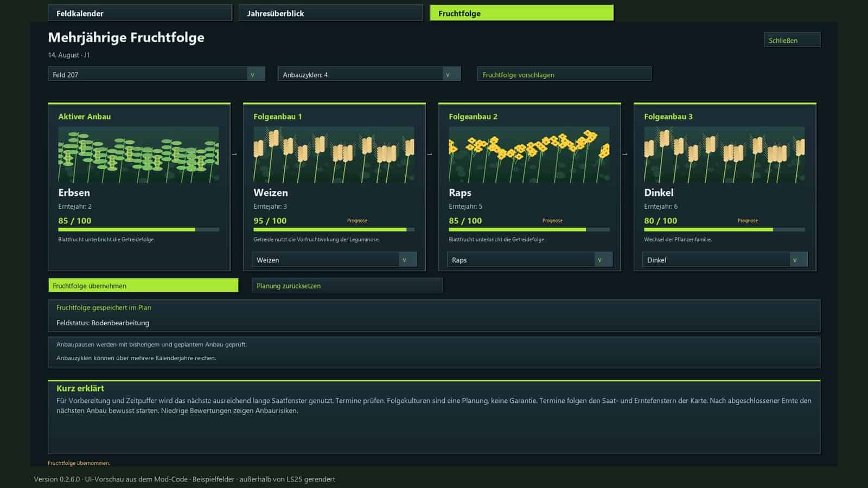Open the Weizen crop dropdown in Folgeanbau 1
The image size is (868, 488).
334,260
